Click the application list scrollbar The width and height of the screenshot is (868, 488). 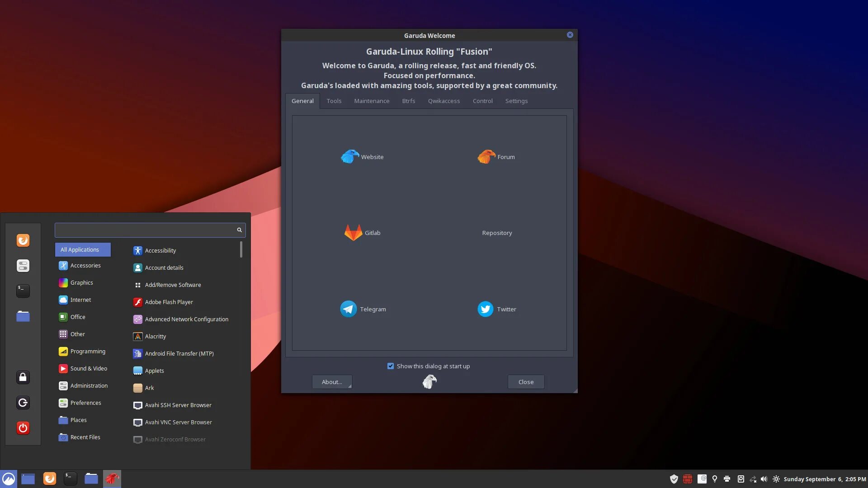[241, 249]
